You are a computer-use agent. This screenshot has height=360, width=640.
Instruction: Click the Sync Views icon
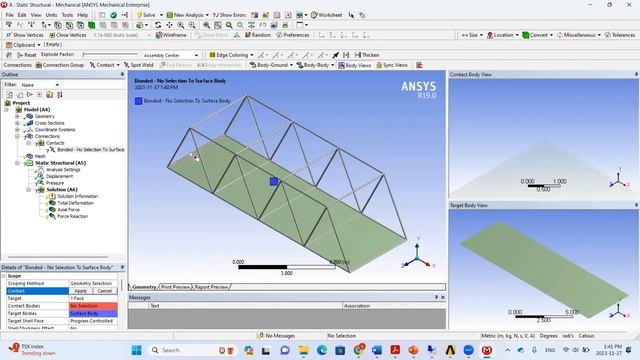pos(392,65)
